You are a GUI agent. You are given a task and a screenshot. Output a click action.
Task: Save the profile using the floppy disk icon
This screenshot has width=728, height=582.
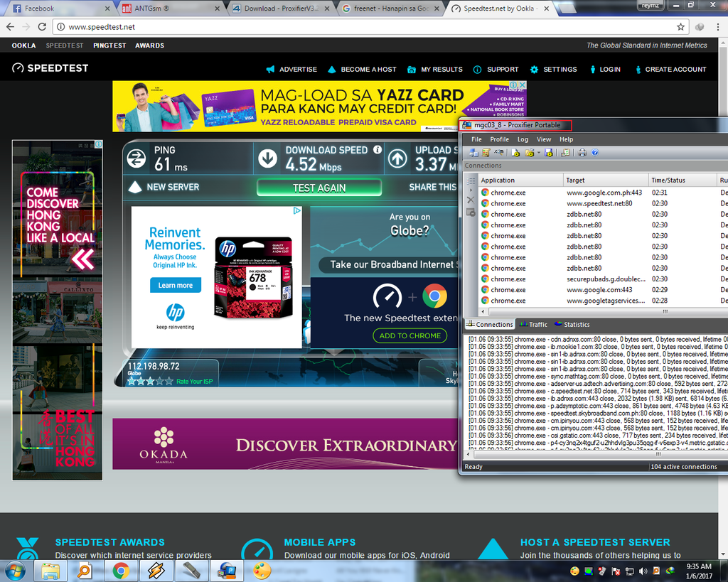click(548, 153)
